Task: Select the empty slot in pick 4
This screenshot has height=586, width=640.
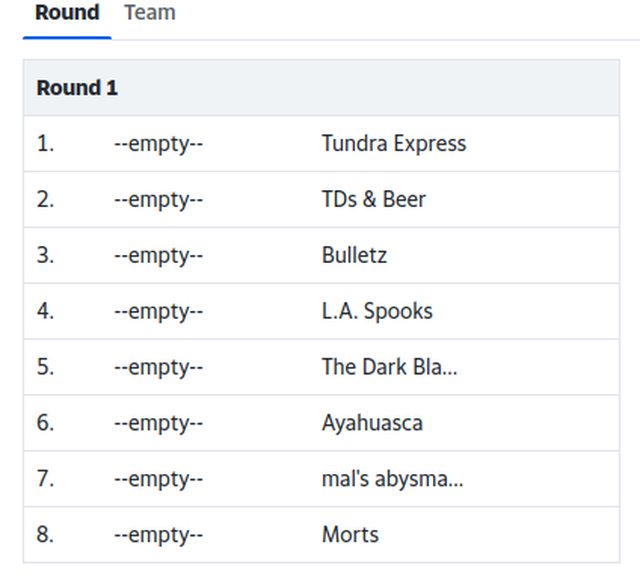Action: pyautogui.click(x=158, y=311)
